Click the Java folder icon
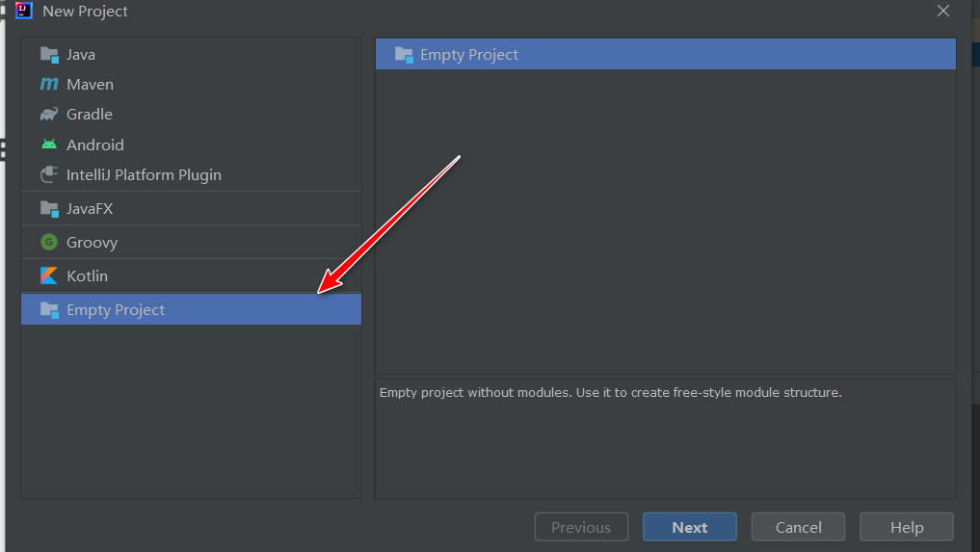Image resolution: width=980 pixels, height=552 pixels. tap(49, 55)
